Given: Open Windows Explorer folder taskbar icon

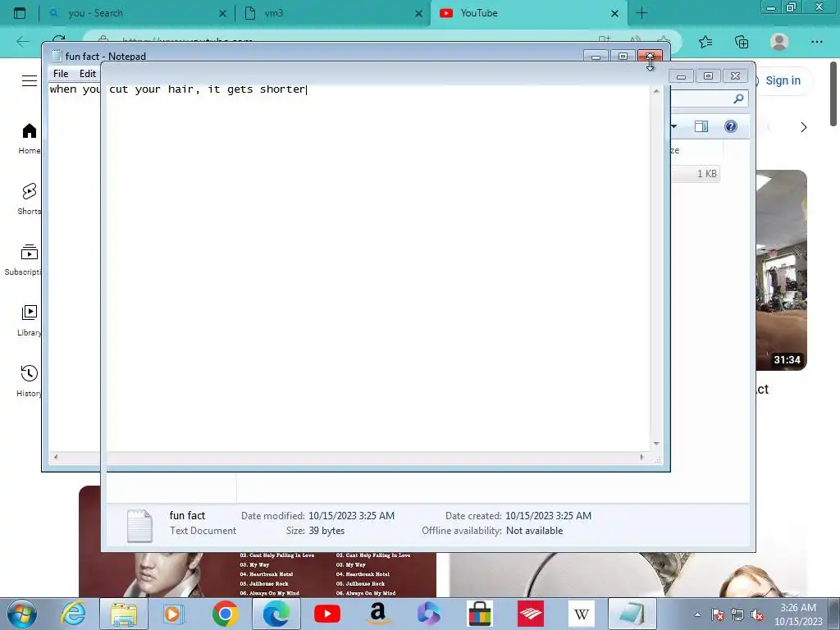Looking at the screenshot, I should [124, 614].
